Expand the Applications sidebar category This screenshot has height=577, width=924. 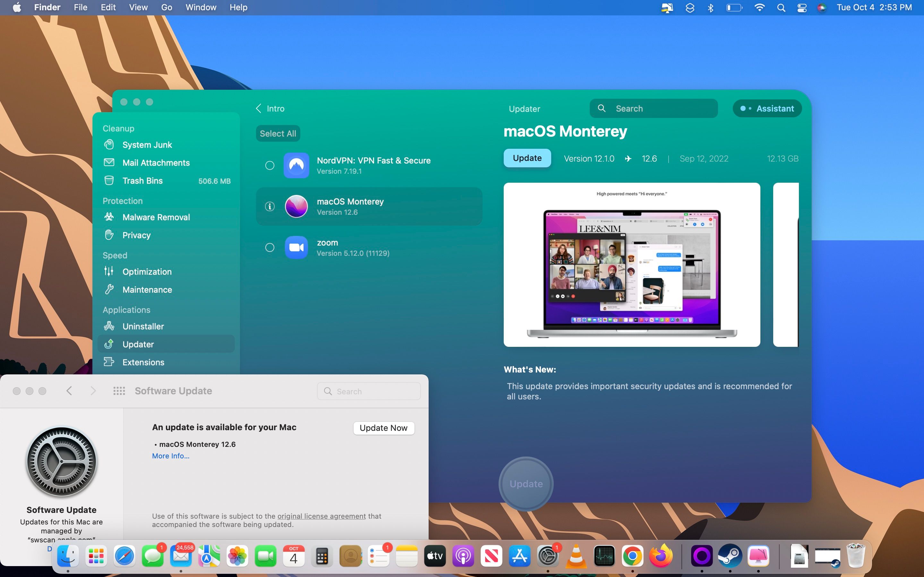click(x=126, y=309)
